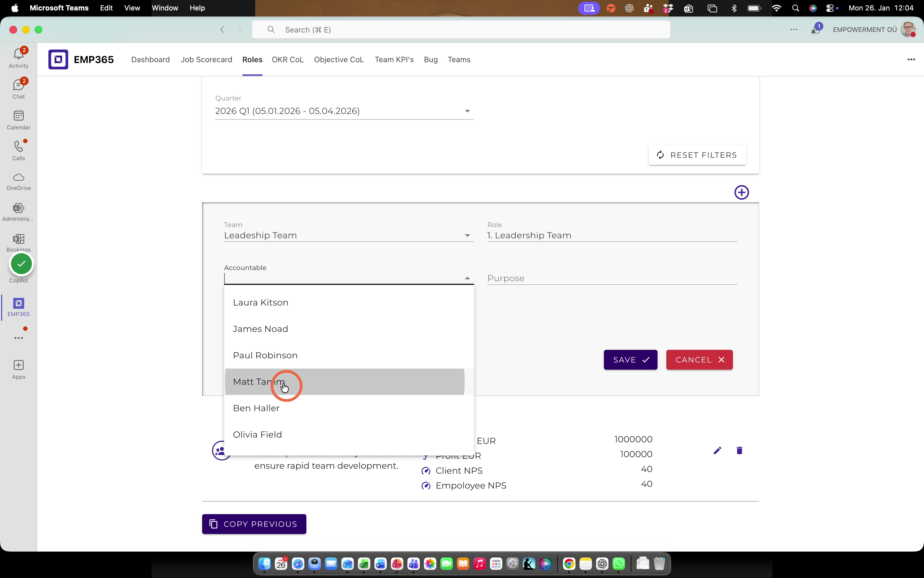Choose Olivia Field as accountable
The width and height of the screenshot is (924, 578).
[349, 434]
